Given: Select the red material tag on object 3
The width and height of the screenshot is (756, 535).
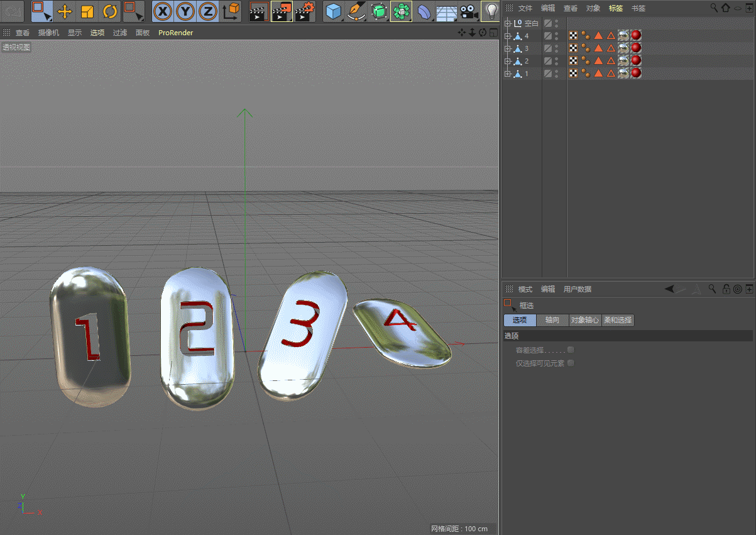Looking at the screenshot, I should [636, 48].
